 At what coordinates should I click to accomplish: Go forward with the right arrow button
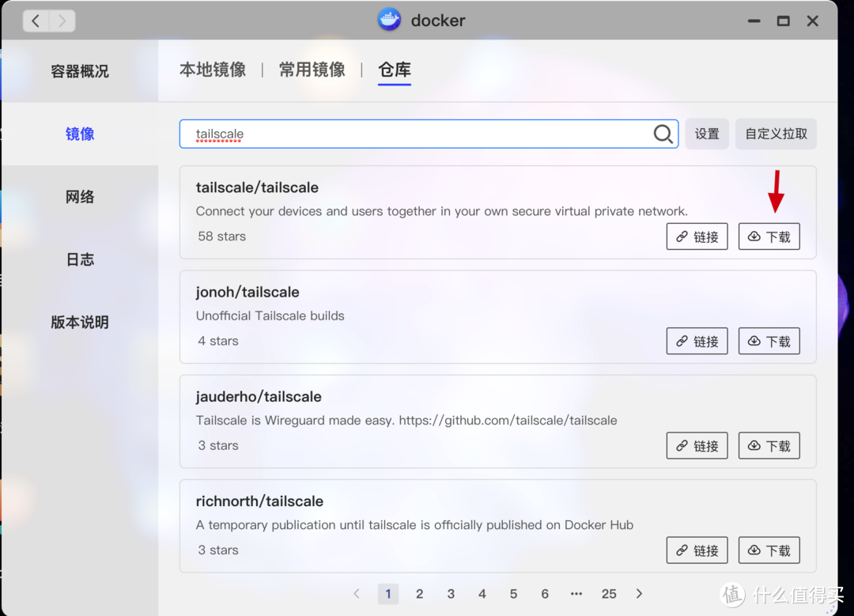[62, 21]
